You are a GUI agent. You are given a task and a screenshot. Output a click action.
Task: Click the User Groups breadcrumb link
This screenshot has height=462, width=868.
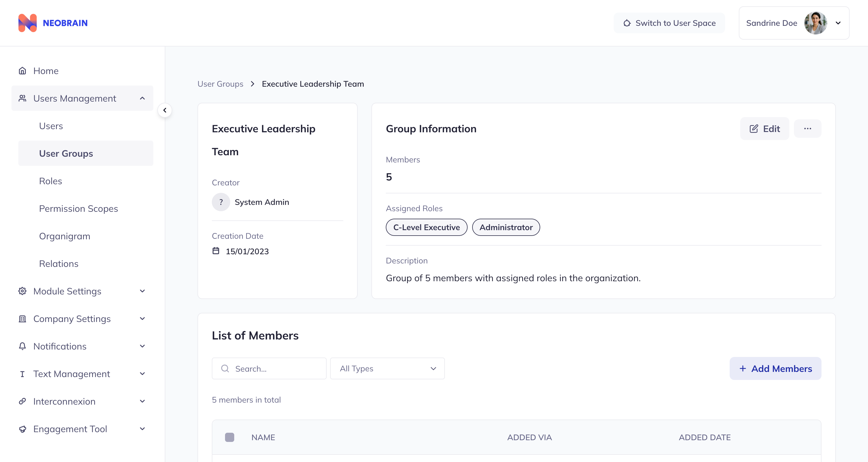tap(220, 84)
